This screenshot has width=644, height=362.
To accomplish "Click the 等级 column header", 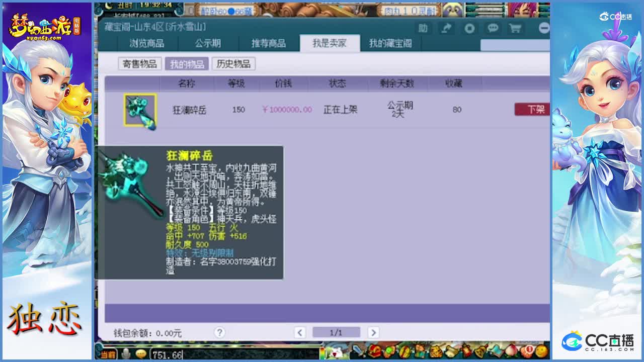I will (x=236, y=83).
